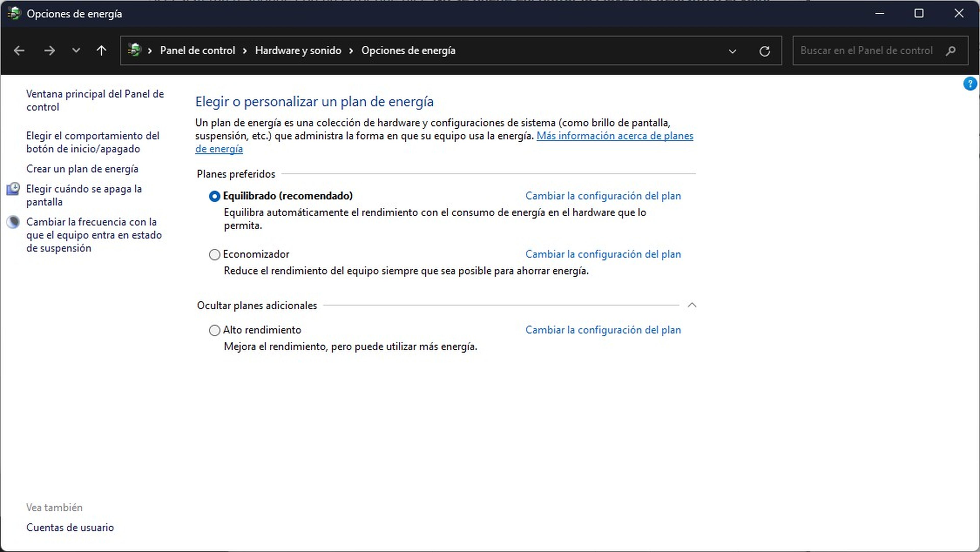Click Mejora el rendimiento description text

point(350,347)
